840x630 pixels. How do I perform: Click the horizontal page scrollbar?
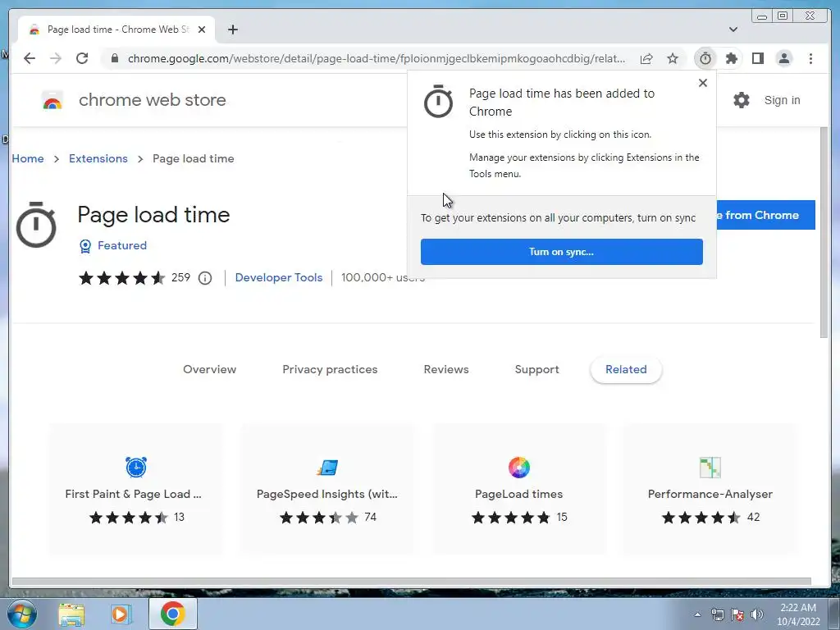412,582
